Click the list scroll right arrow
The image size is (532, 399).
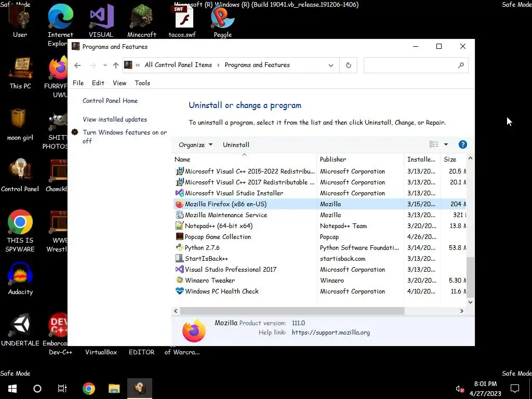[x=461, y=311]
